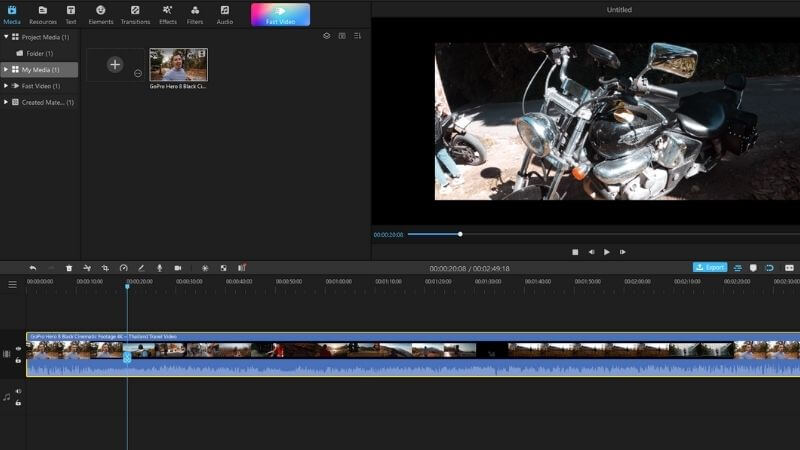Click the freeze frame snowflake icon
The width and height of the screenshot is (800, 450).
205,268
